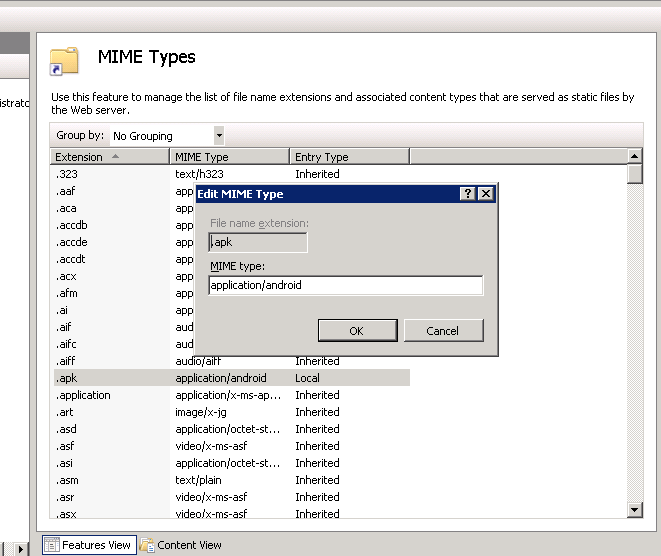Click the dialog help question mark button
Screen dimensions: 661x556
(467, 194)
